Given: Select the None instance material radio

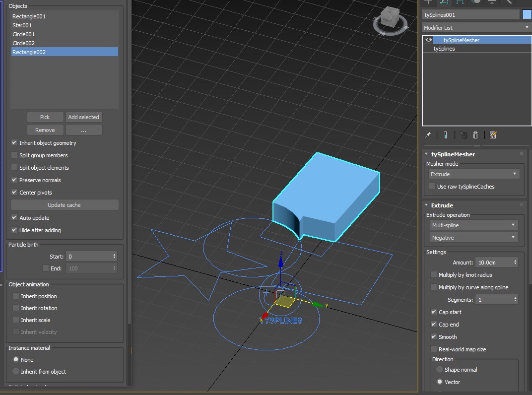Looking at the screenshot, I should tap(15, 359).
